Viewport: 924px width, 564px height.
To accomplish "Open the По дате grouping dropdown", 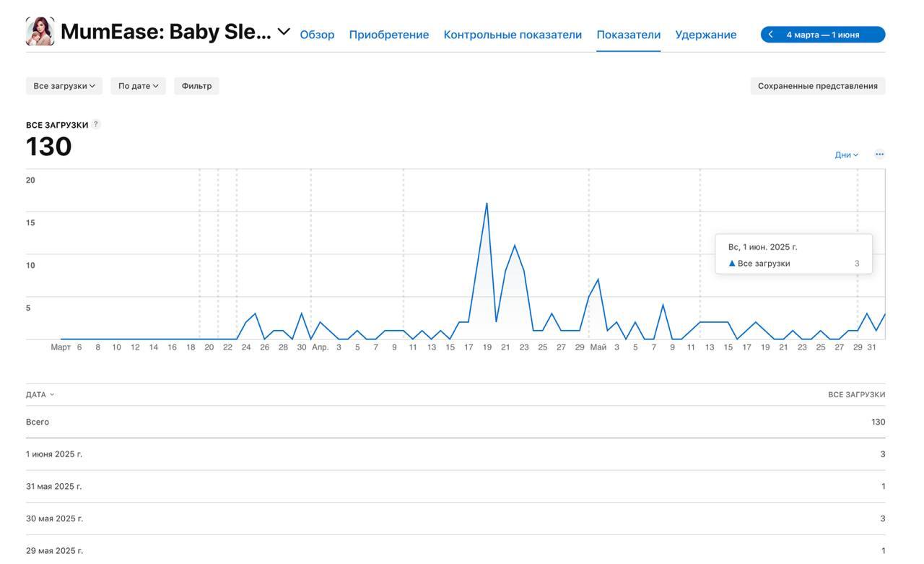I will [x=138, y=86].
